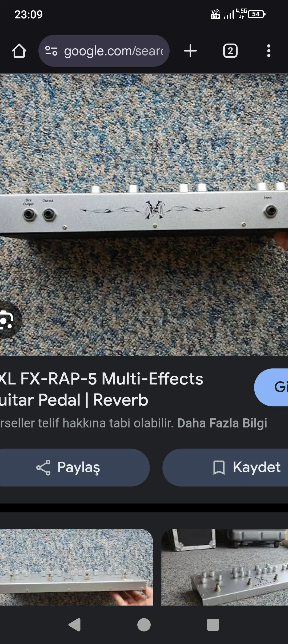The image size is (288, 644).
Task: Tap the Chrome home icon
Action: tap(19, 51)
